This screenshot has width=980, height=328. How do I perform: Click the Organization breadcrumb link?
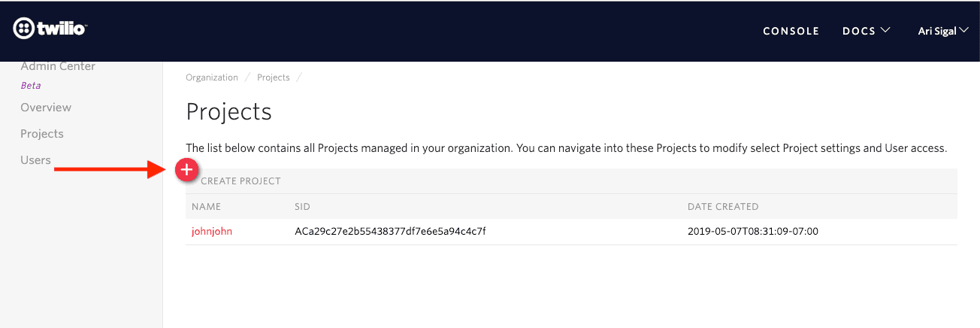pyautogui.click(x=212, y=77)
